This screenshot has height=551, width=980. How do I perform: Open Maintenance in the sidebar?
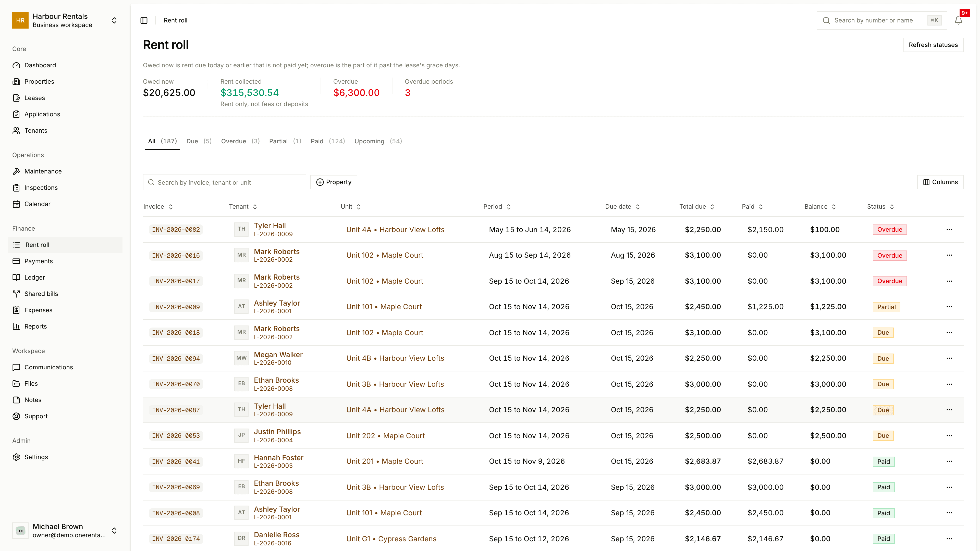65,171
